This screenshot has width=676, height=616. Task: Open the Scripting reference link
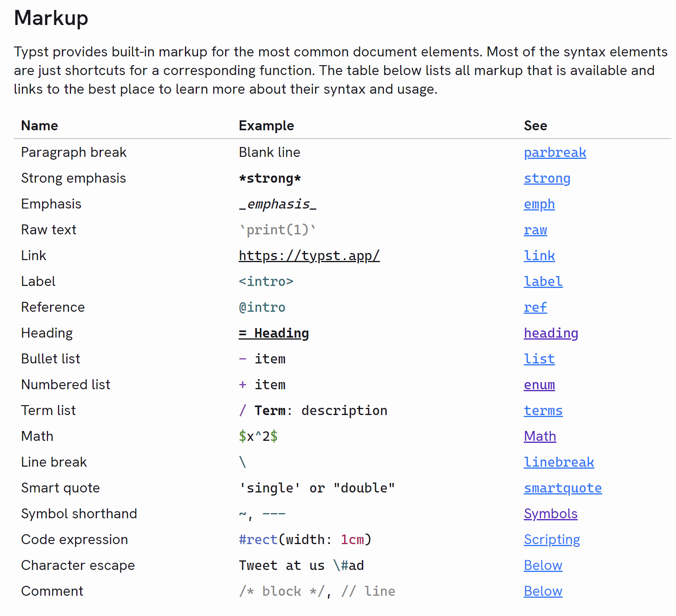click(x=551, y=540)
